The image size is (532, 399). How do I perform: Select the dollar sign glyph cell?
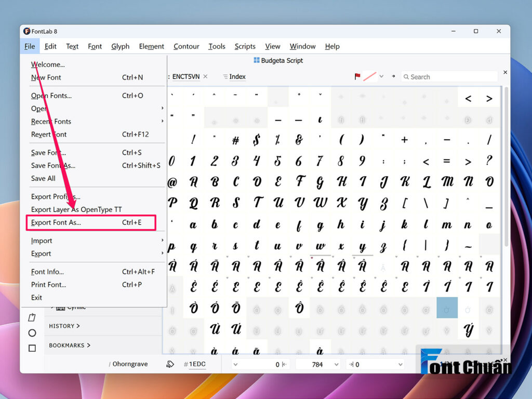click(x=257, y=140)
